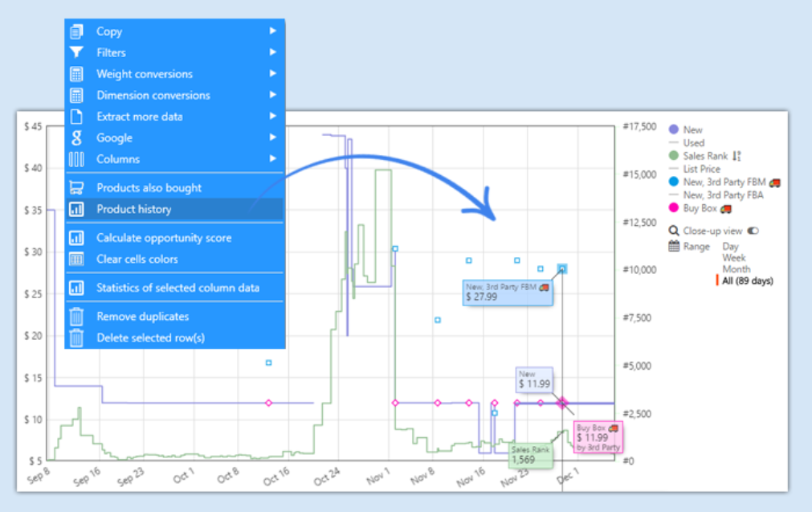Image resolution: width=812 pixels, height=512 pixels.
Task: Click the Statistics of selected column icon
Action: pos(76,288)
